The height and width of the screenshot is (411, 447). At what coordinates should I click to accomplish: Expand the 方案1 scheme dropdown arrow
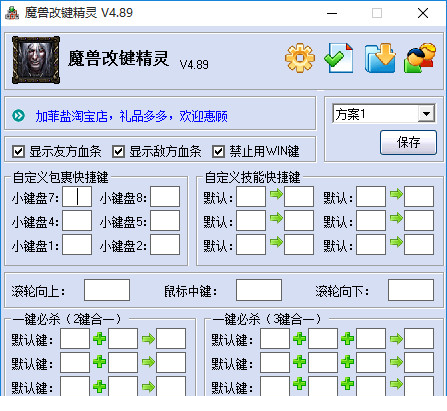(x=426, y=114)
